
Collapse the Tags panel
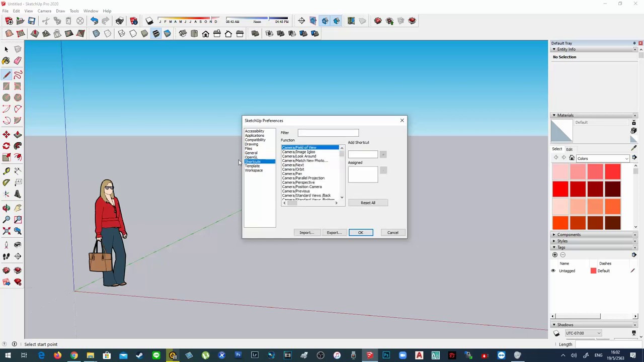tap(554, 247)
